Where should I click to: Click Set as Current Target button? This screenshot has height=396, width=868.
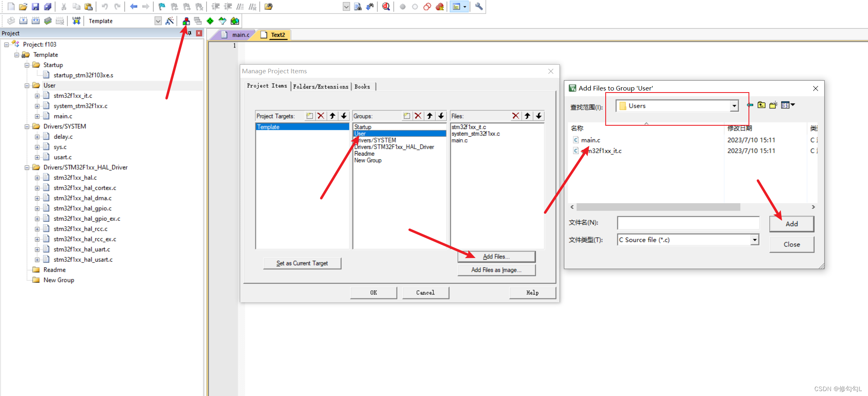point(302,263)
